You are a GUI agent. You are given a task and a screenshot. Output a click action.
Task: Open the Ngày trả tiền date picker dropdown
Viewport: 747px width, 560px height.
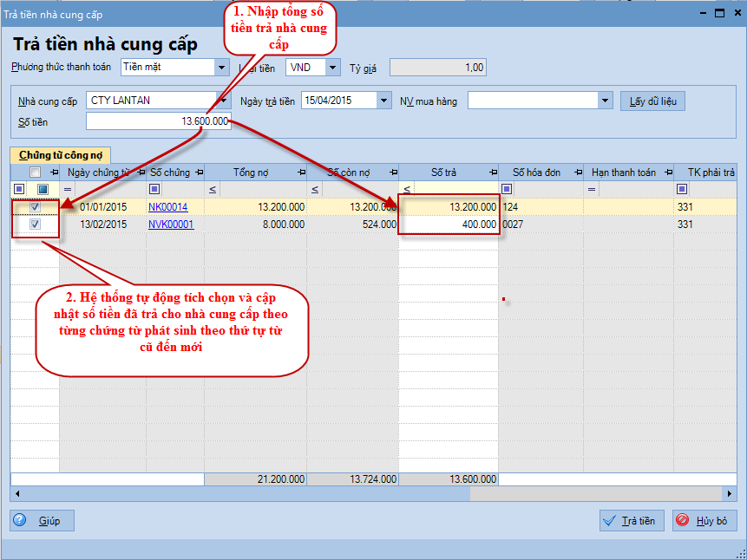pos(383,101)
